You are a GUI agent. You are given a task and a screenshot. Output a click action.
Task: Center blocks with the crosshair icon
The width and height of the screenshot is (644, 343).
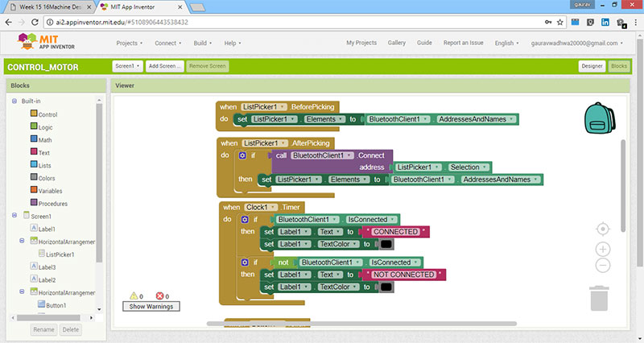tap(602, 229)
